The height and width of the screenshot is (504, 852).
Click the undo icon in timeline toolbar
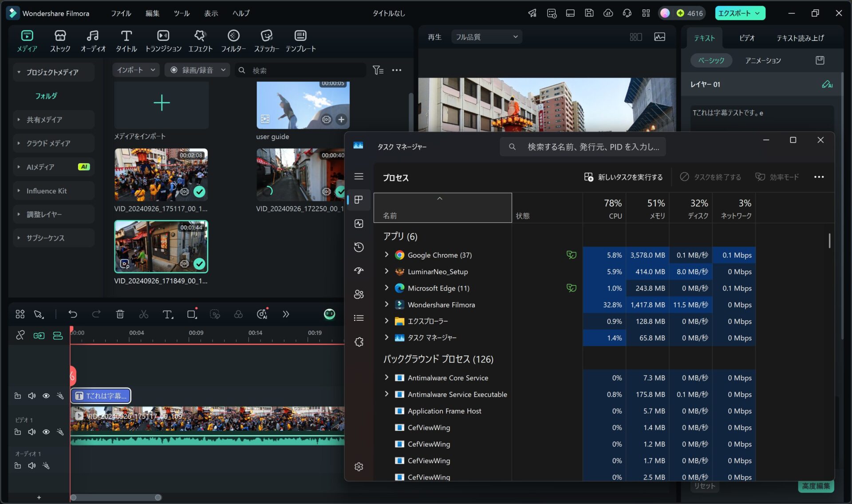pyautogui.click(x=73, y=314)
